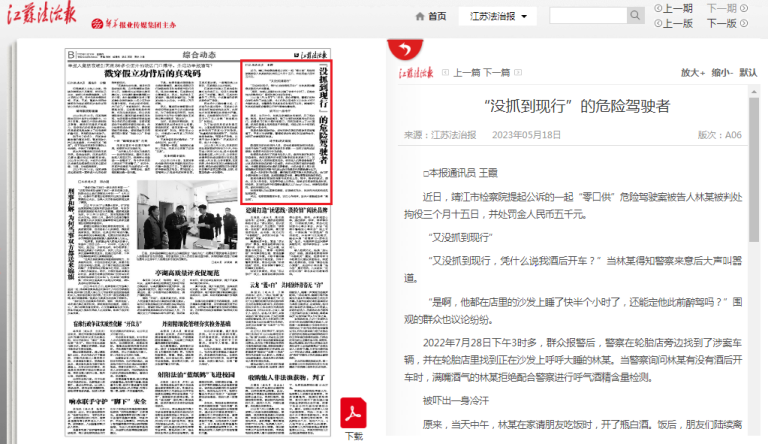The height and width of the screenshot is (444, 768).
Task: Download the page PDF icon
Action: 353,413
